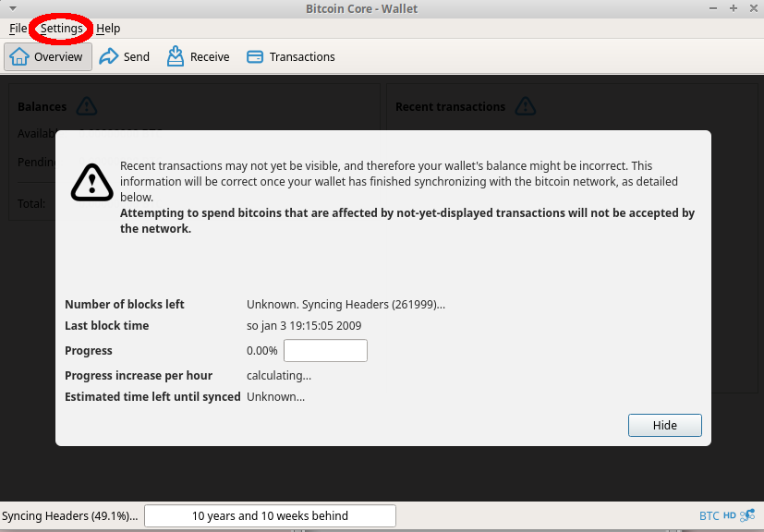Open the File menu
Screen dimensions: 764x532
17,29
